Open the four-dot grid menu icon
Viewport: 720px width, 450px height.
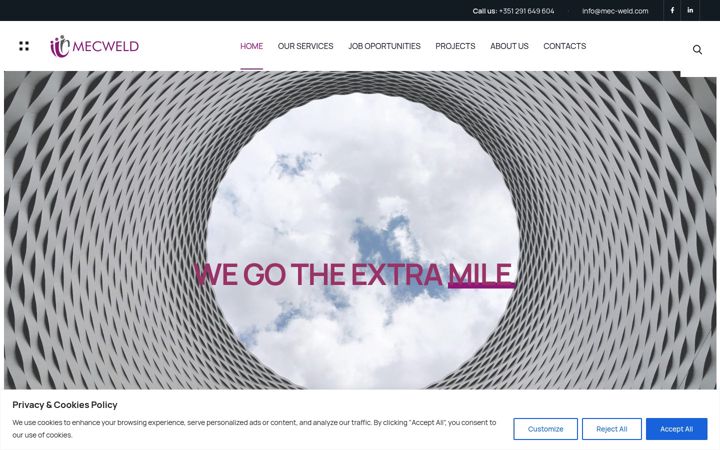(x=24, y=46)
